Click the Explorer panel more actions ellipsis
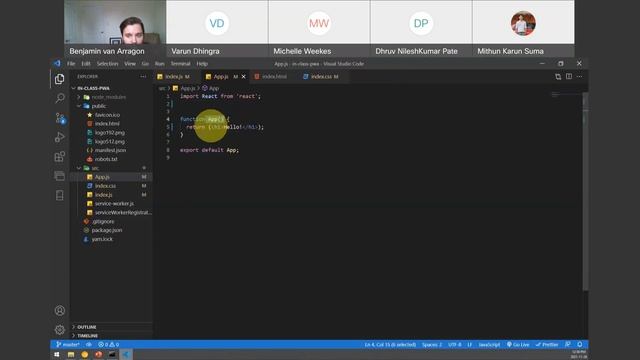This screenshot has height=360, width=640. [x=143, y=76]
